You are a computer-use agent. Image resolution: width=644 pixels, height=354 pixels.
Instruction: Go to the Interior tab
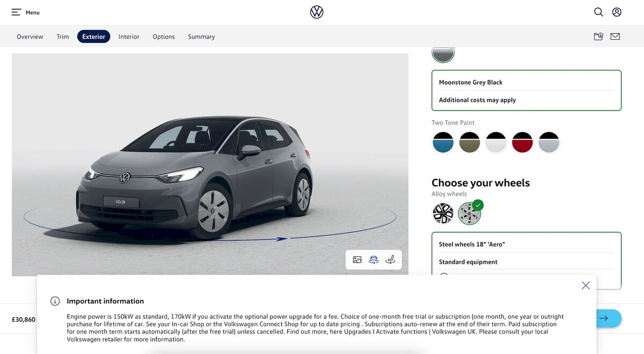129,36
